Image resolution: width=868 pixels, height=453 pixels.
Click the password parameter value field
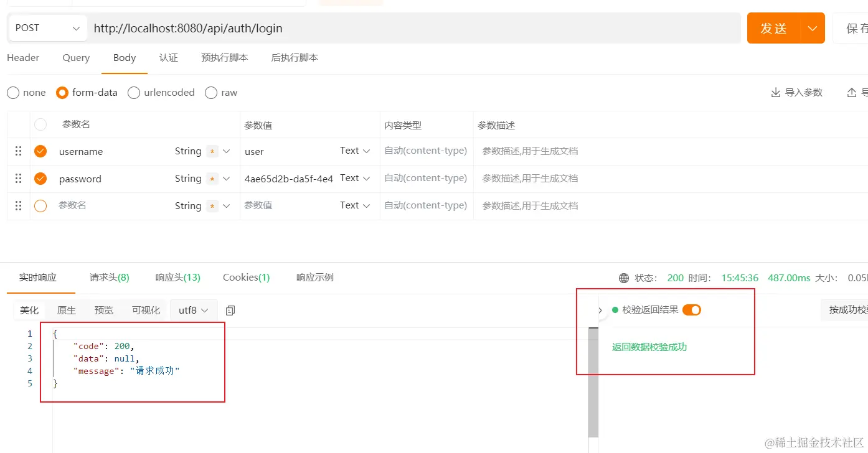point(289,179)
